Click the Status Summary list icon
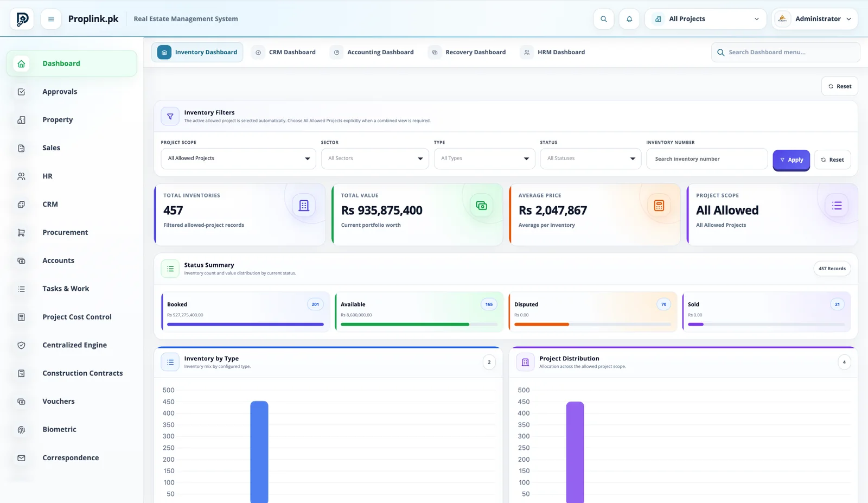 click(x=170, y=269)
